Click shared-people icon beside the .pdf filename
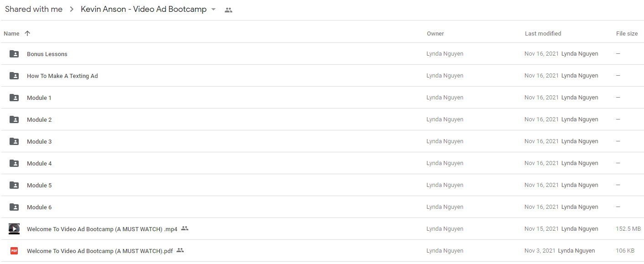This screenshot has width=644, height=264. pyautogui.click(x=180, y=250)
